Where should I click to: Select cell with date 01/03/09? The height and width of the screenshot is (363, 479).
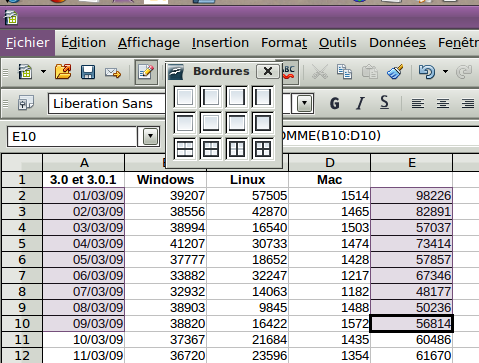(x=84, y=196)
